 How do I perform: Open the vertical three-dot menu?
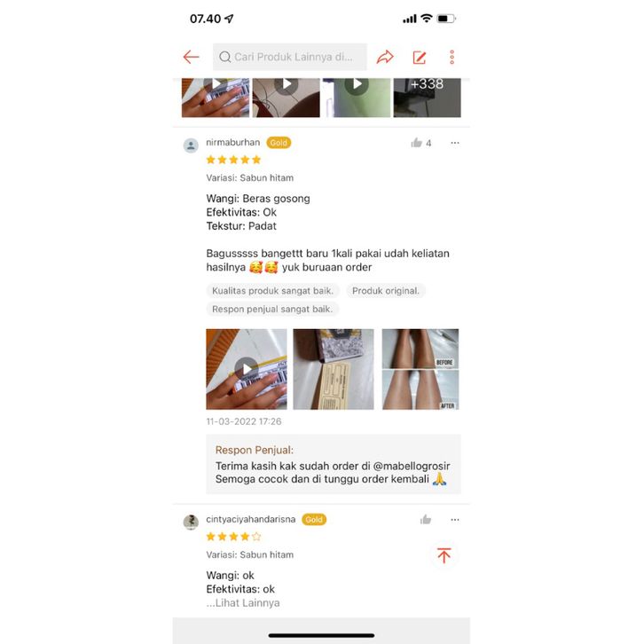point(452,57)
